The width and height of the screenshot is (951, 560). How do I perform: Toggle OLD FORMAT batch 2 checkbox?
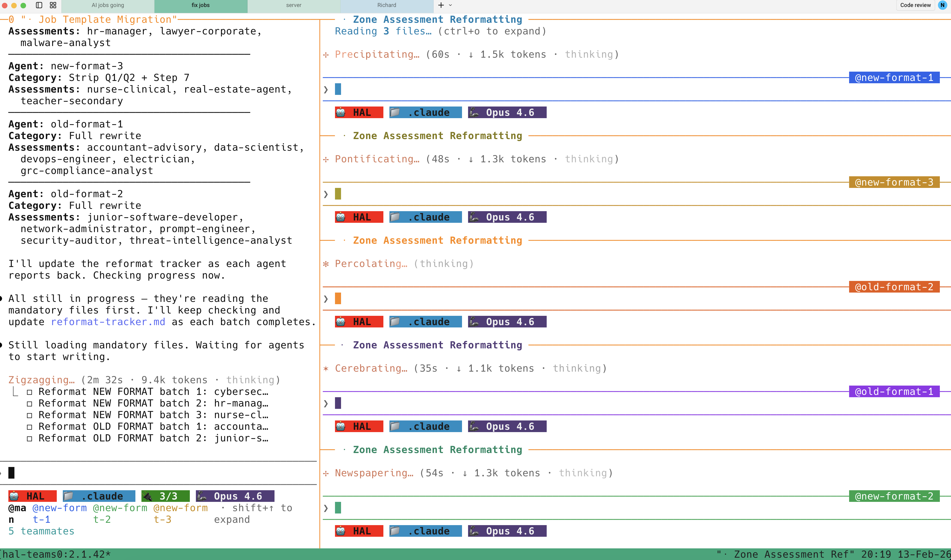(30, 439)
